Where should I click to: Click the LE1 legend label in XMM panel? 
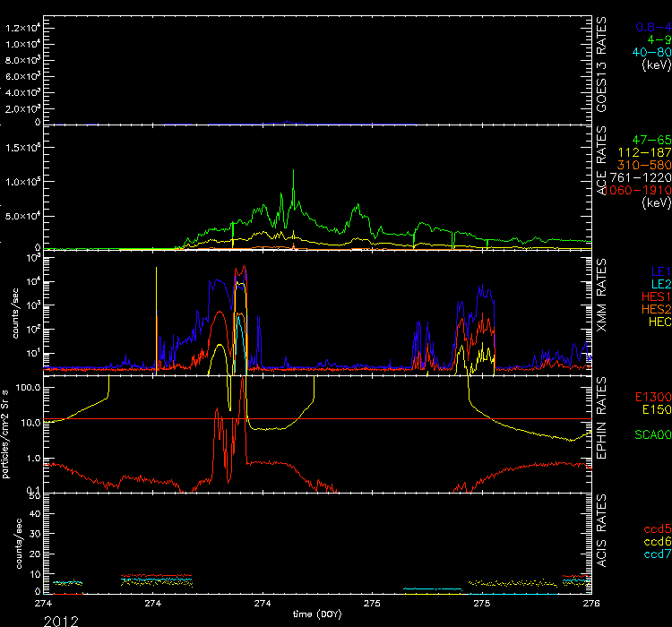(x=660, y=270)
